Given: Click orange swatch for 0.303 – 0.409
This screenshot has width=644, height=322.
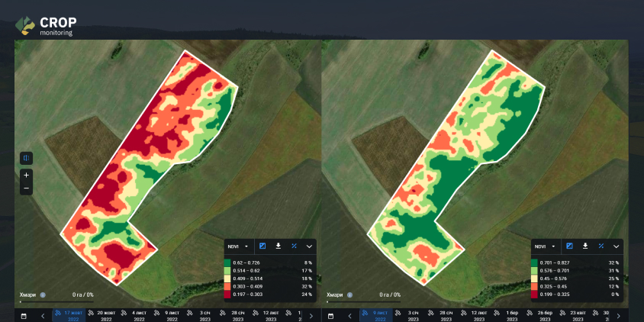Looking at the screenshot, I should (227, 286).
